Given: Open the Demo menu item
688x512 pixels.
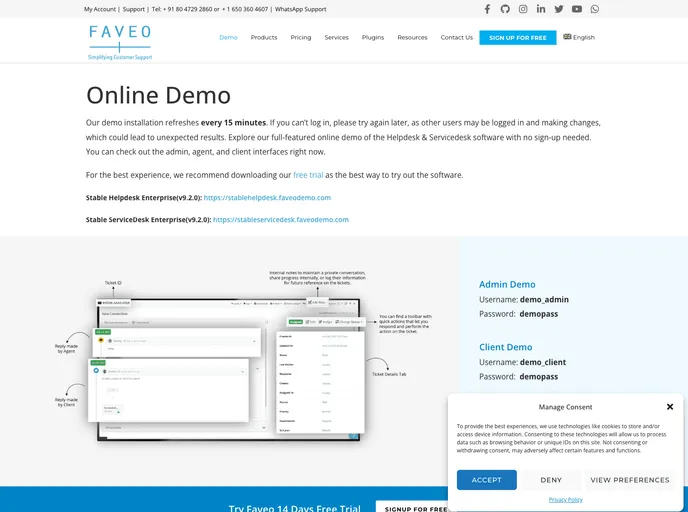Looking at the screenshot, I should pos(228,38).
